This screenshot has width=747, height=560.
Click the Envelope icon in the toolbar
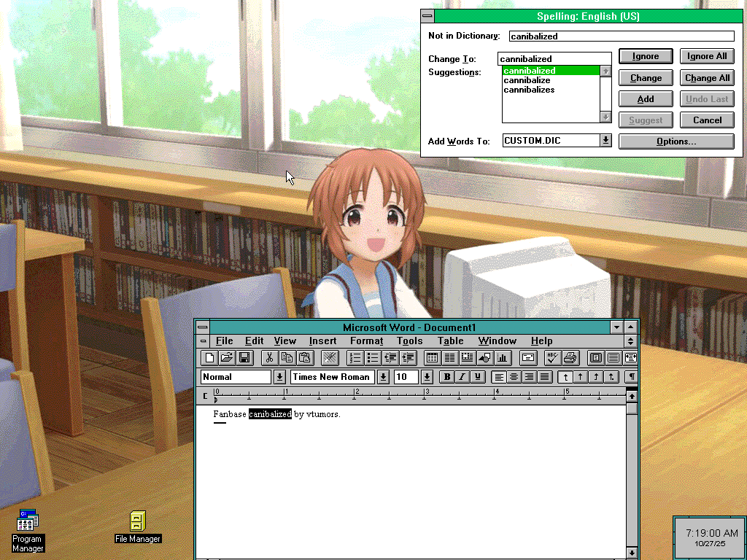pyautogui.click(x=528, y=357)
